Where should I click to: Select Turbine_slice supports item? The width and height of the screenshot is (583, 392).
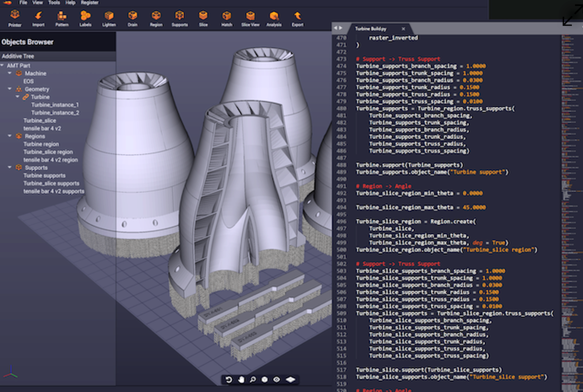pyautogui.click(x=51, y=183)
